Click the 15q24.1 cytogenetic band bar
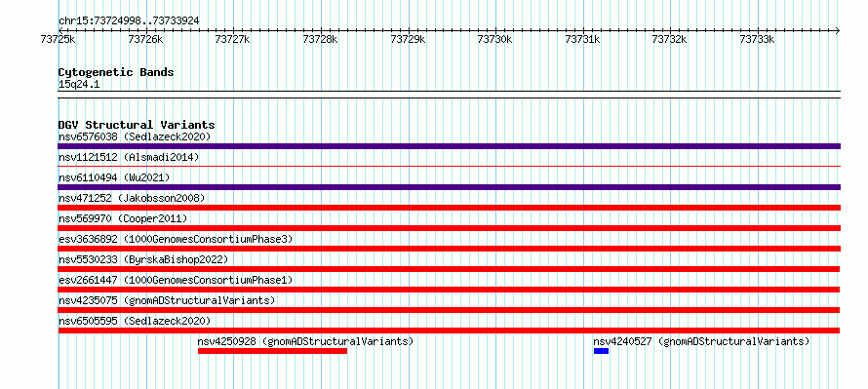 (x=449, y=95)
